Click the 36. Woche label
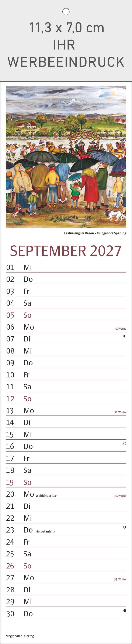 (120, 329)
